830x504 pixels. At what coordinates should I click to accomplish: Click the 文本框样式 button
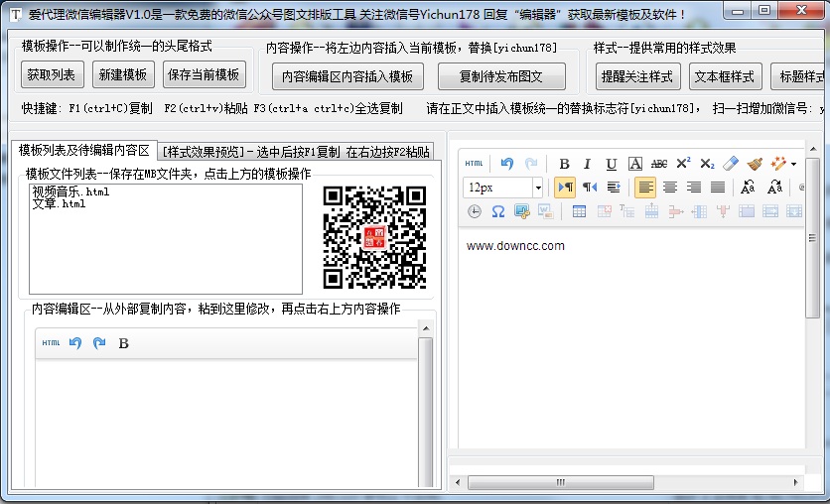pyautogui.click(x=725, y=76)
